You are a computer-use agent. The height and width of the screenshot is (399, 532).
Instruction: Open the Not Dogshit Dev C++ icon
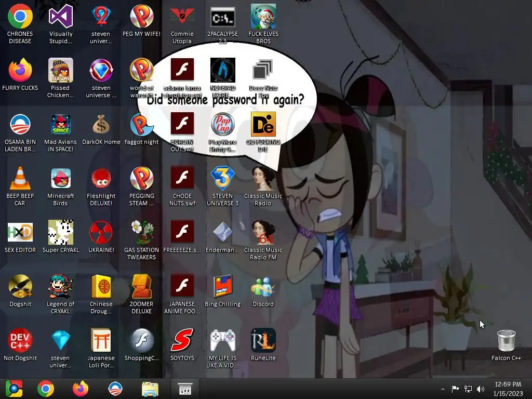[20, 345]
